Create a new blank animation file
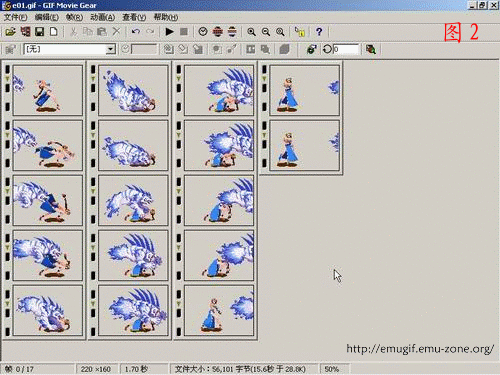The height and width of the screenshot is (375, 500). point(53,32)
